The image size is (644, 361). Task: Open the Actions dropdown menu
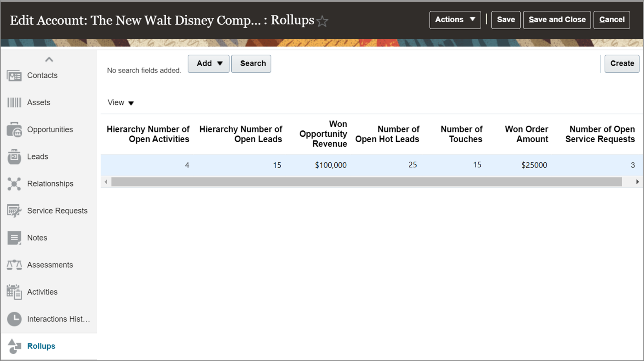(455, 20)
